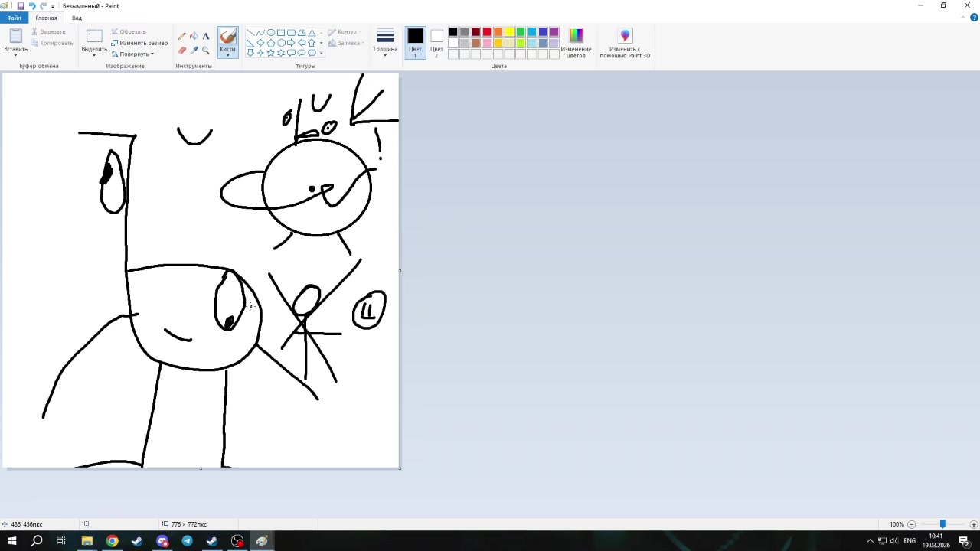980x551 pixels.
Task: Click the Изменить размер button
Action: point(139,43)
